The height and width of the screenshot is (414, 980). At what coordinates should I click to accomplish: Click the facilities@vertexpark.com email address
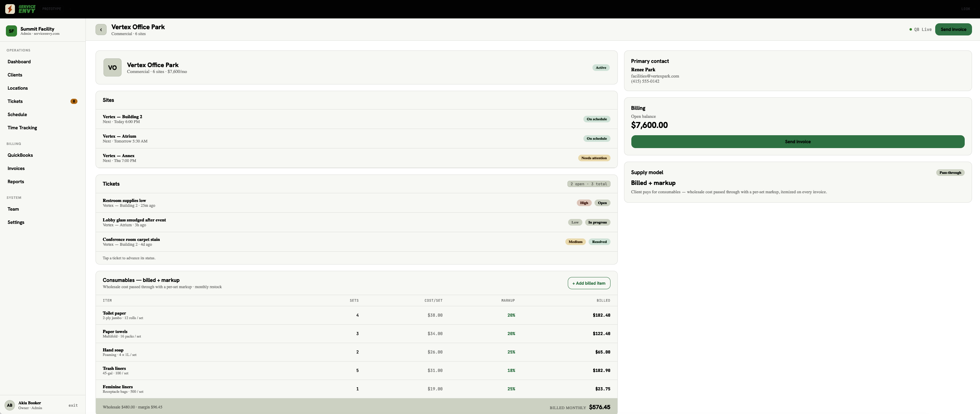coord(655,76)
